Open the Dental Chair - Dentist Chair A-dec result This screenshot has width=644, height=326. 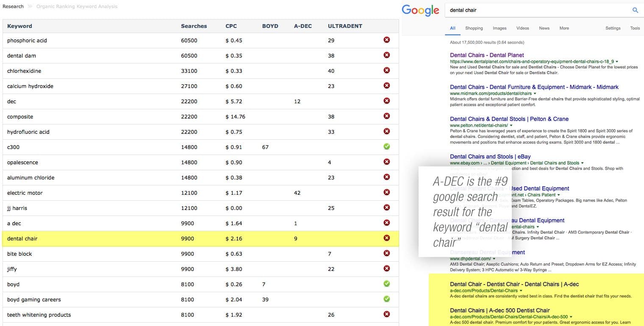514,284
